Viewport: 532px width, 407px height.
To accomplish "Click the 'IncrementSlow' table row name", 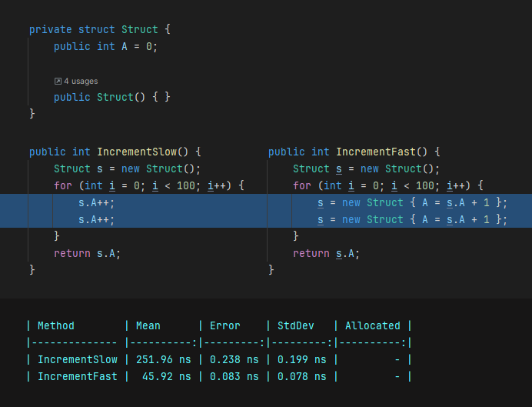I will coord(78,359).
